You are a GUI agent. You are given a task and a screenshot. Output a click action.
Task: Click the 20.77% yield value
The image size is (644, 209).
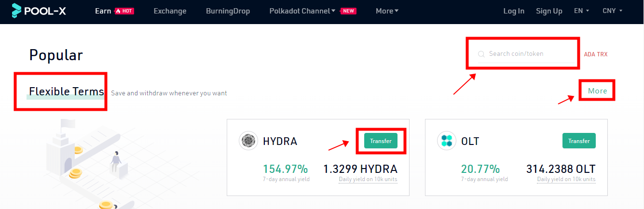pyautogui.click(x=480, y=169)
